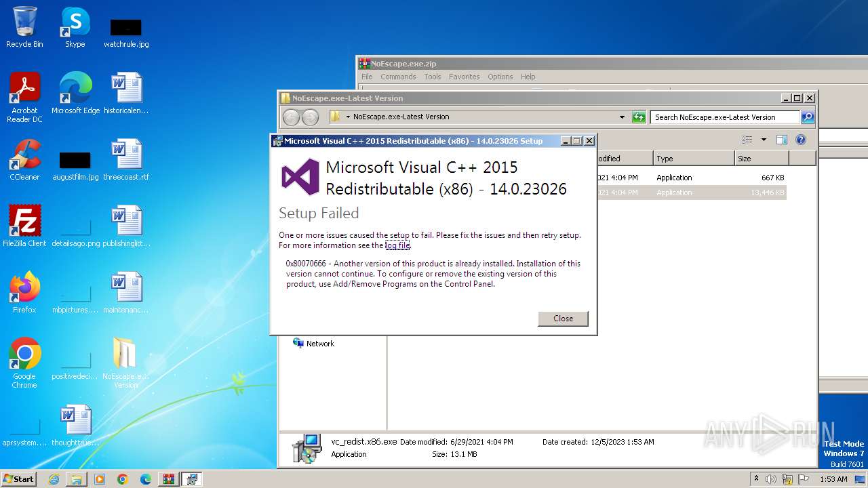Image resolution: width=868 pixels, height=488 pixels.
Task: Open WinRAR Favorites menu
Action: coord(465,77)
